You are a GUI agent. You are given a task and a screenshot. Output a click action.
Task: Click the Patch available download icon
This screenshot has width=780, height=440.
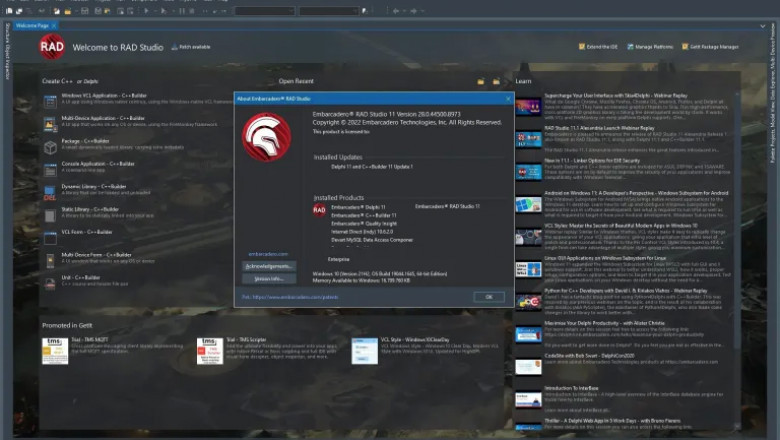(174, 47)
